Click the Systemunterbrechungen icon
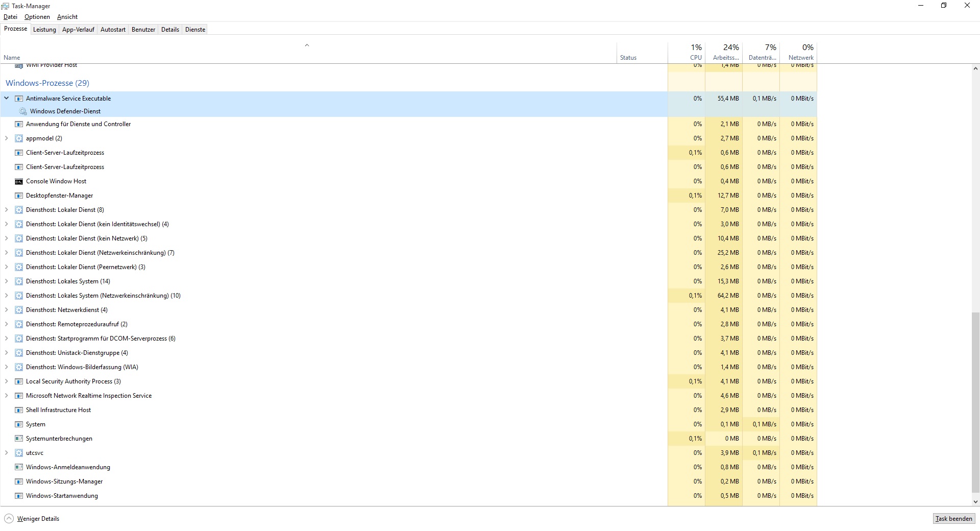The image size is (980, 531). tap(19, 439)
